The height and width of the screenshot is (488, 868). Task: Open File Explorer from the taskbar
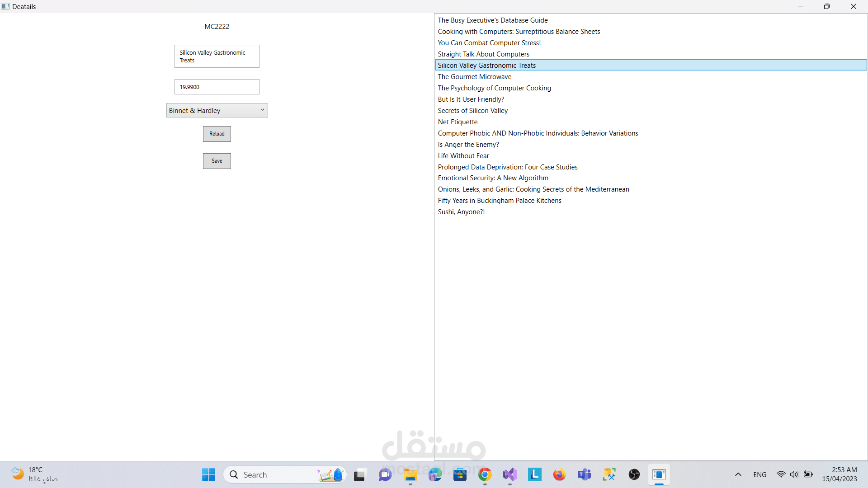[x=410, y=474]
